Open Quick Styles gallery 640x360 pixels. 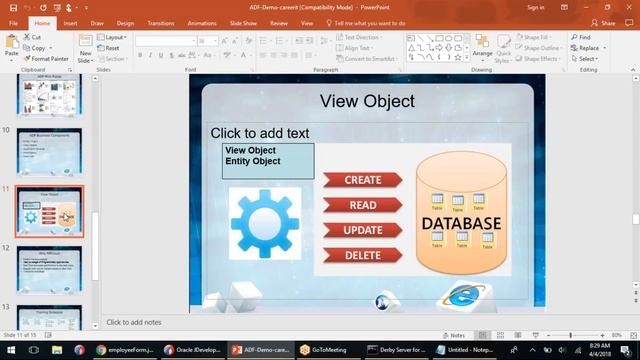(503, 49)
